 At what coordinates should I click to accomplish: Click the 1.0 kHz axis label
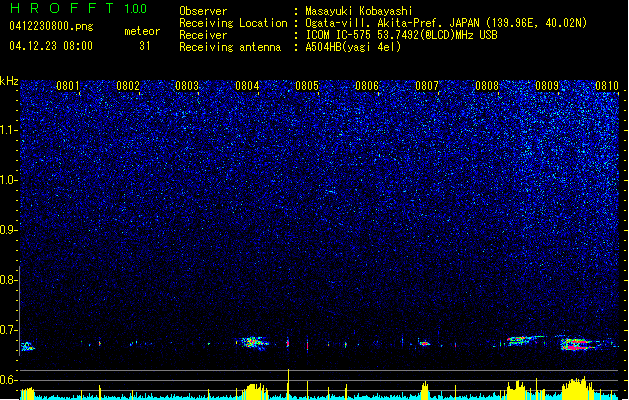click(8, 180)
